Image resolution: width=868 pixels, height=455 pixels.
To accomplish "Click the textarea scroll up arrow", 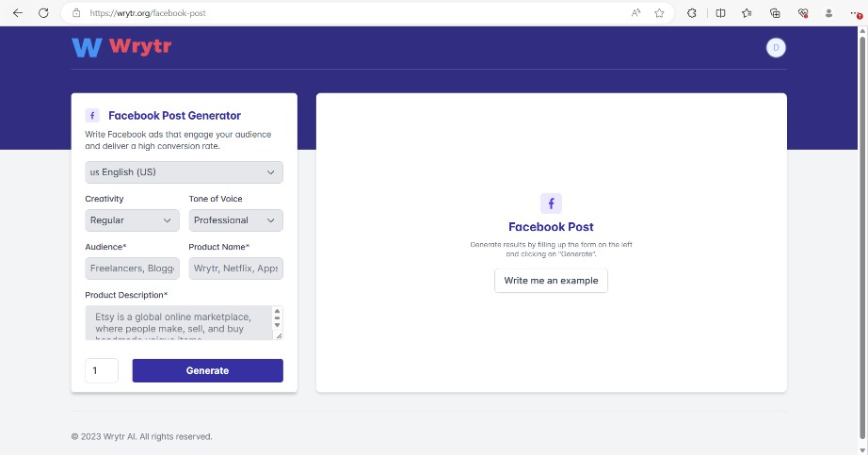I will pyautogui.click(x=278, y=311).
